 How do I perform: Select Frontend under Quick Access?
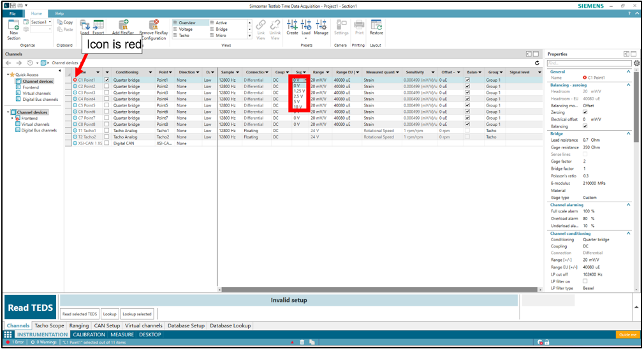(31, 87)
